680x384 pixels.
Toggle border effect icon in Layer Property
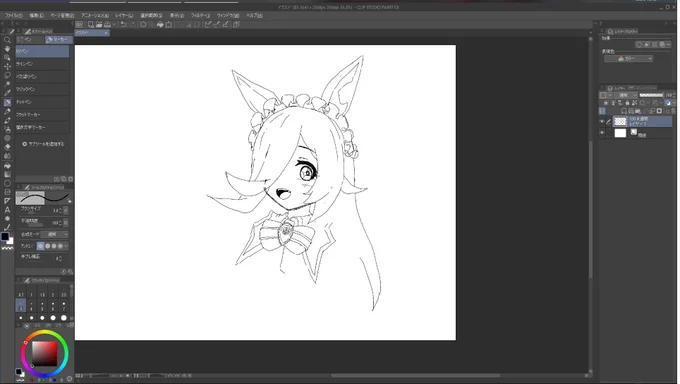(x=639, y=45)
